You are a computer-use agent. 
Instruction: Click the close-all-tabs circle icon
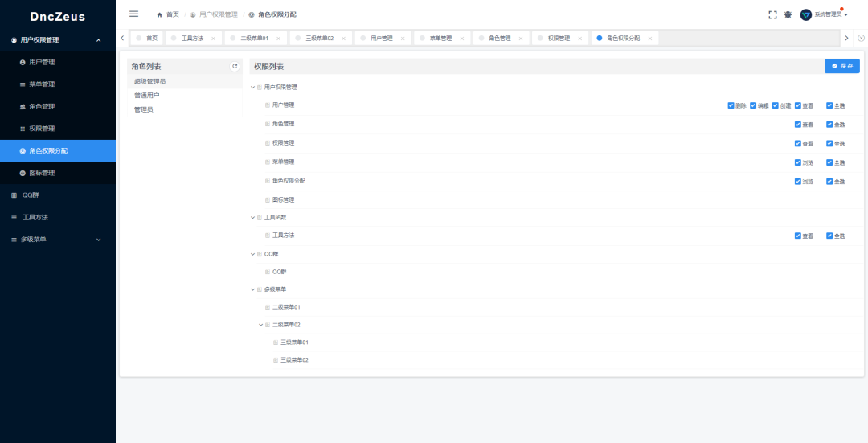point(861,38)
